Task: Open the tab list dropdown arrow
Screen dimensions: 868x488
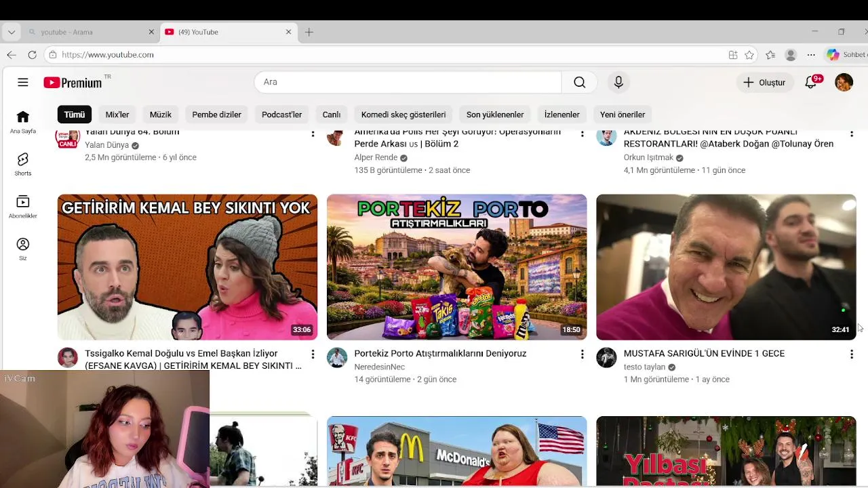Action: (x=12, y=32)
